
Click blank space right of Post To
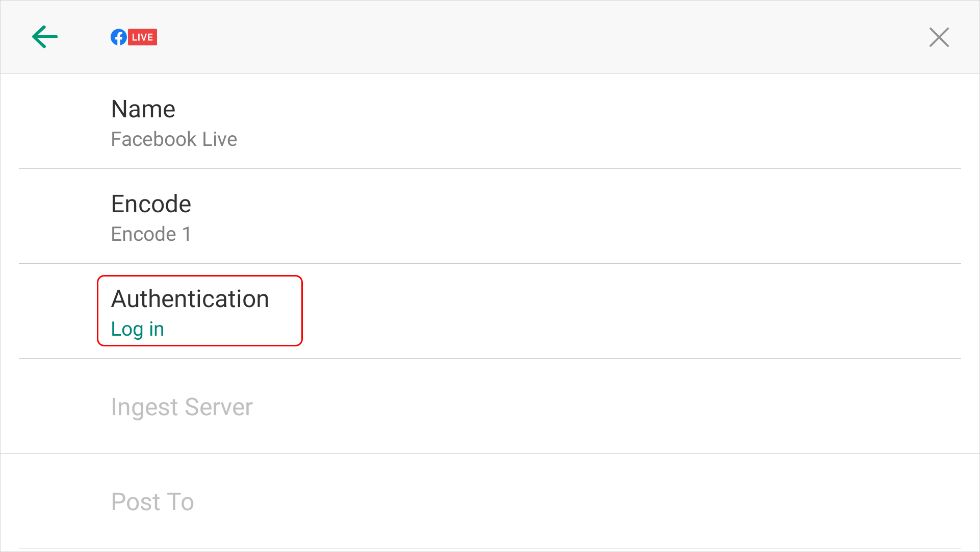pyautogui.click(x=561, y=502)
